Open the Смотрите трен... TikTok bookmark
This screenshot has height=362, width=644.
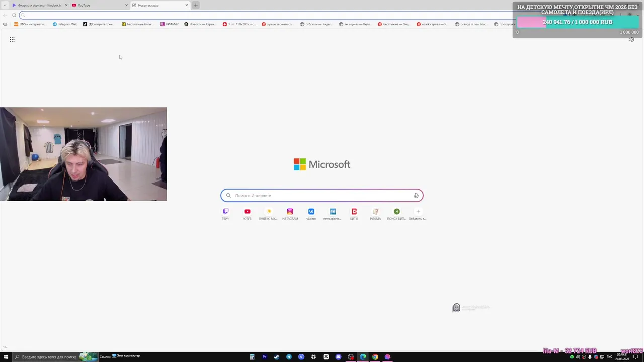tap(99, 24)
